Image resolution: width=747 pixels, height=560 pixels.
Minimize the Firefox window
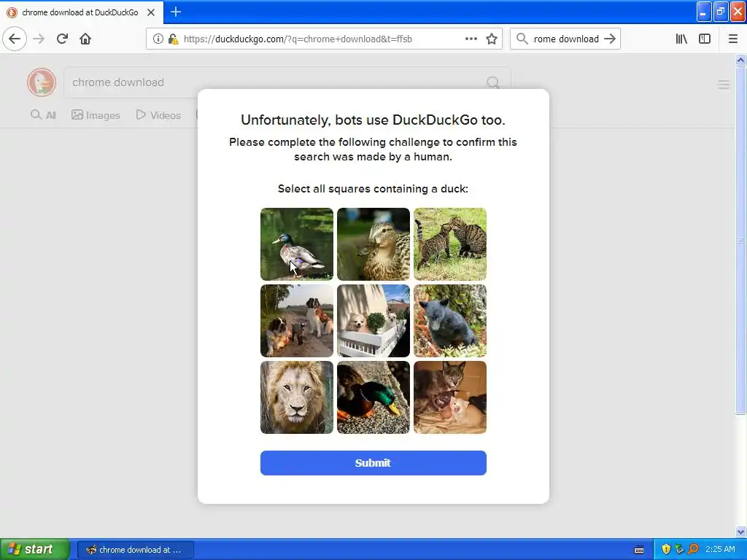pos(704,12)
